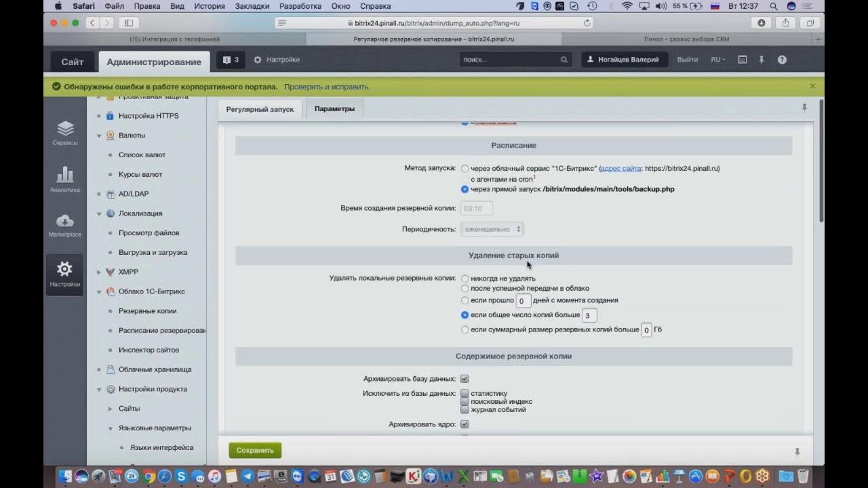
Task: Go back with Safari back arrow
Action: point(92,22)
